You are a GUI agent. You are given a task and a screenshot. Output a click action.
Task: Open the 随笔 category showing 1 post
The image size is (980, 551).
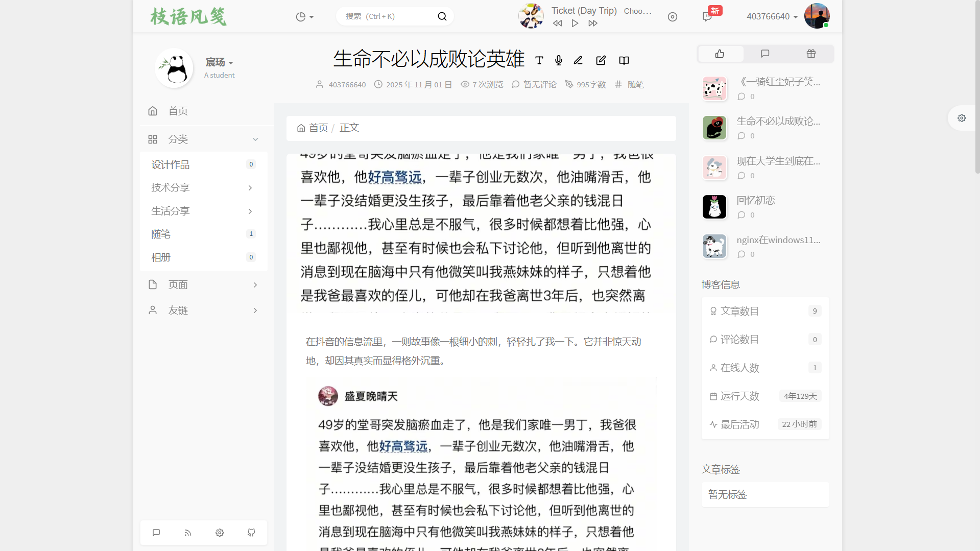(161, 233)
